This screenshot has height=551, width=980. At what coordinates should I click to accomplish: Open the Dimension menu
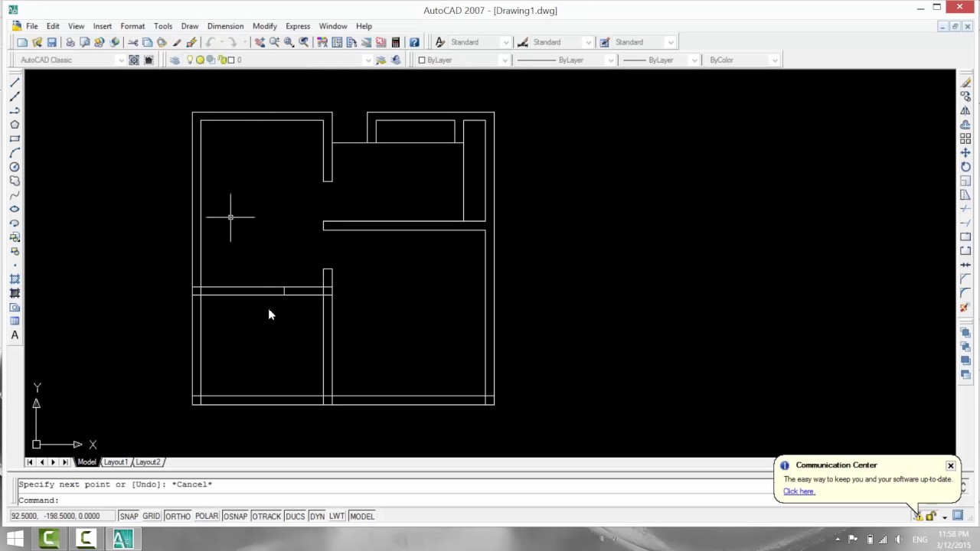(225, 25)
